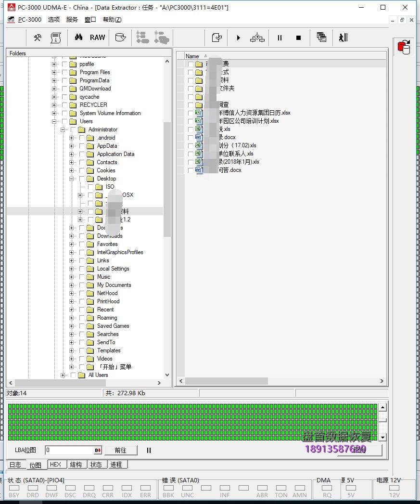This screenshot has width=420, height=504.
Task: Click the red D arrow in LBA field
Action: point(98,450)
